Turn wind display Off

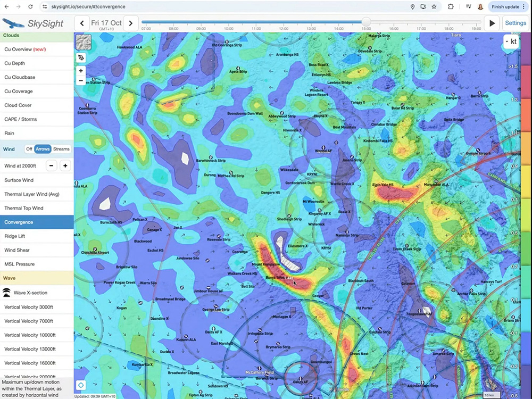coord(29,149)
